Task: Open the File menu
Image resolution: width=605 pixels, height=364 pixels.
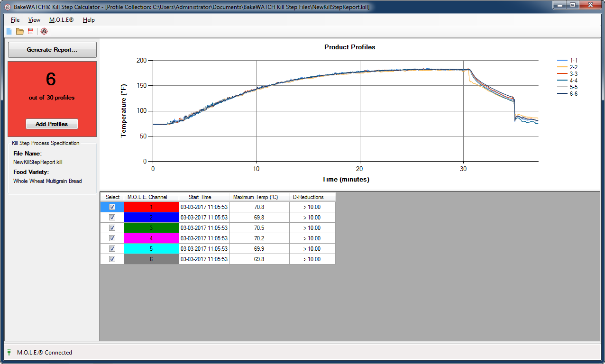Action: [x=15, y=20]
